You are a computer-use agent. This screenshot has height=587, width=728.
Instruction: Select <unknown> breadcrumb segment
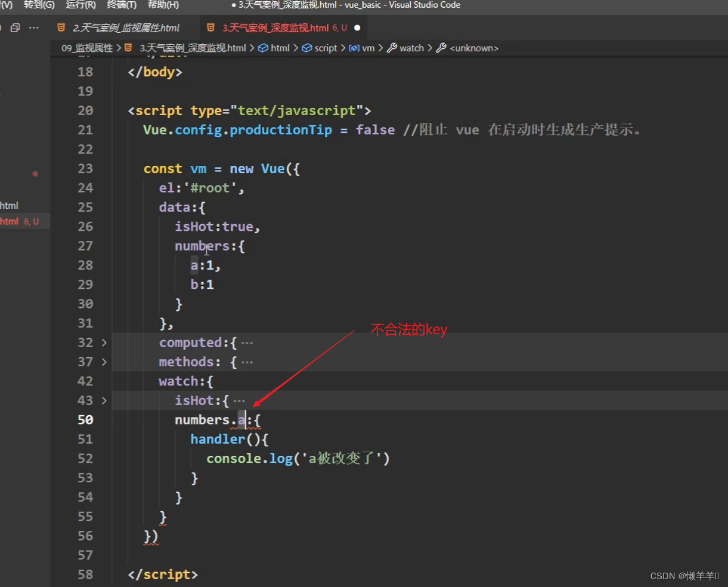[474, 48]
